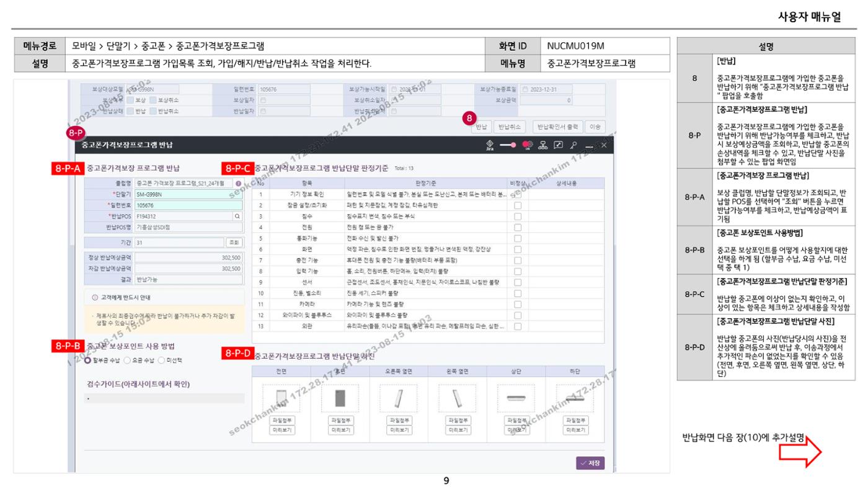The height and width of the screenshot is (489, 868).
Task: Check 비정상 box for 충전 기능 row
Action: pos(517,260)
